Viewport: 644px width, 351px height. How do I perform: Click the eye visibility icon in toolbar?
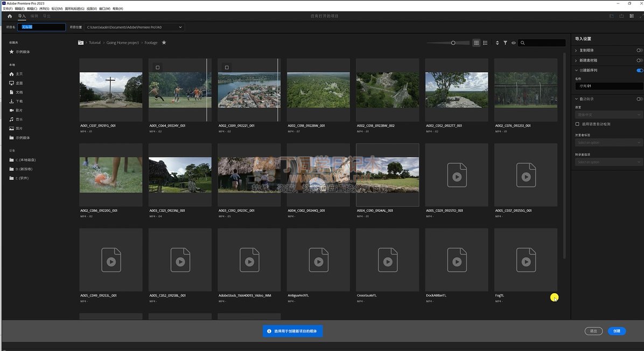[513, 43]
